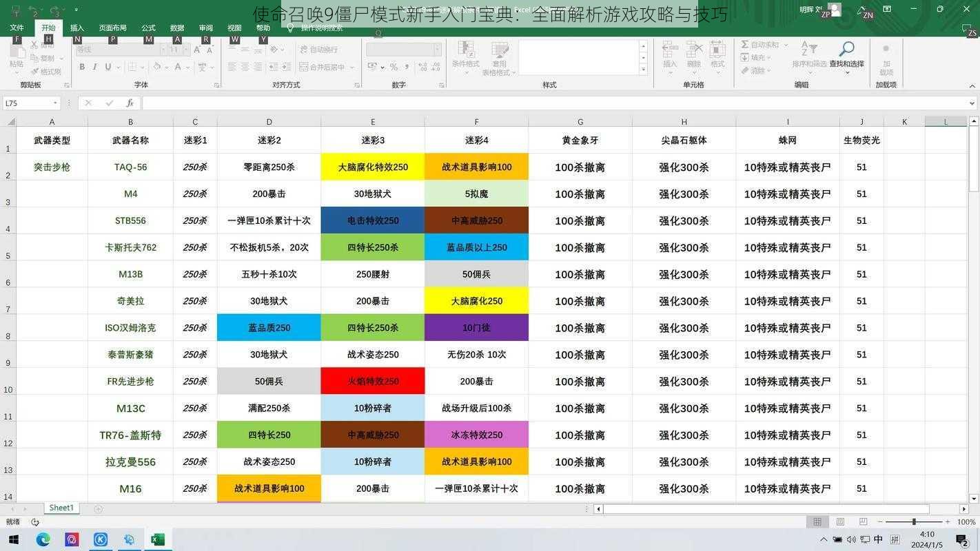Click the zoom slider handle
Image resolution: width=980 pixels, height=551 pixels.
pos(914,522)
